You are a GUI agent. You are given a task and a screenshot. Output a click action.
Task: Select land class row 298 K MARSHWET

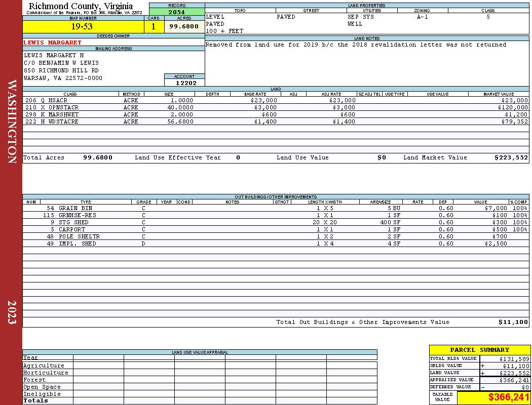click(x=276, y=114)
